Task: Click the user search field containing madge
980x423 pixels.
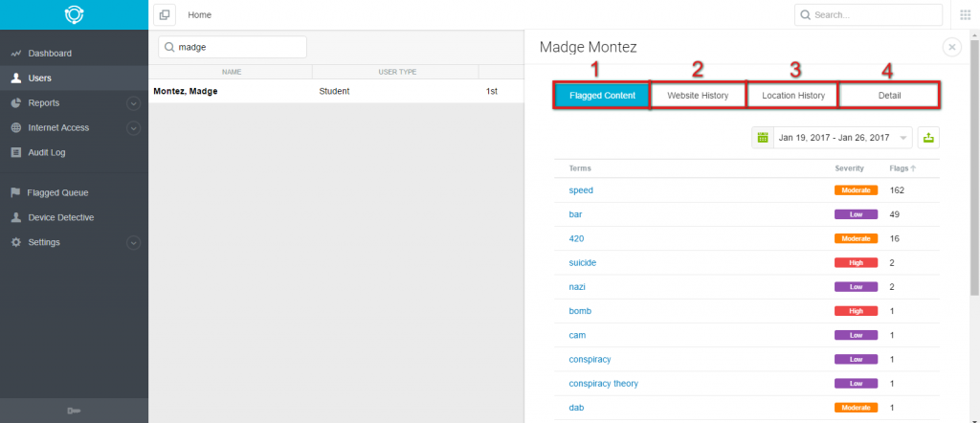Action: tap(233, 47)
